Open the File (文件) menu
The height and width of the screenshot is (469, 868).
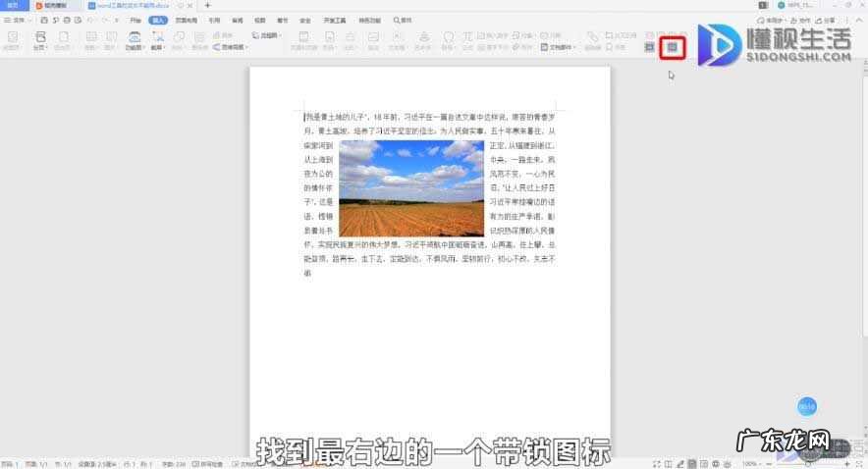16,20
